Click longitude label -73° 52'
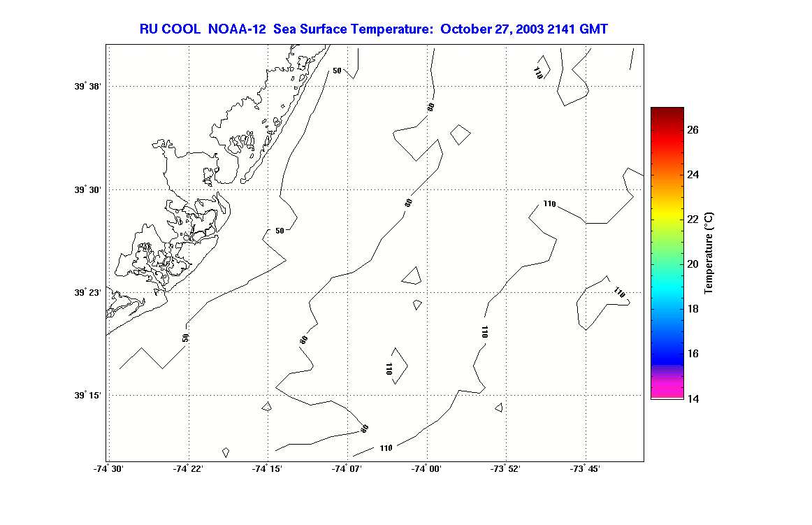 coord(505,469)
